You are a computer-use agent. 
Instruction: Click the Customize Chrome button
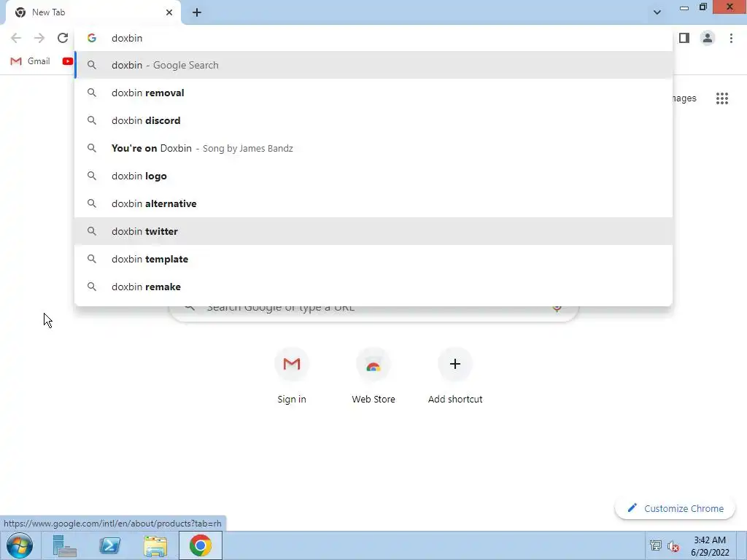675,508
